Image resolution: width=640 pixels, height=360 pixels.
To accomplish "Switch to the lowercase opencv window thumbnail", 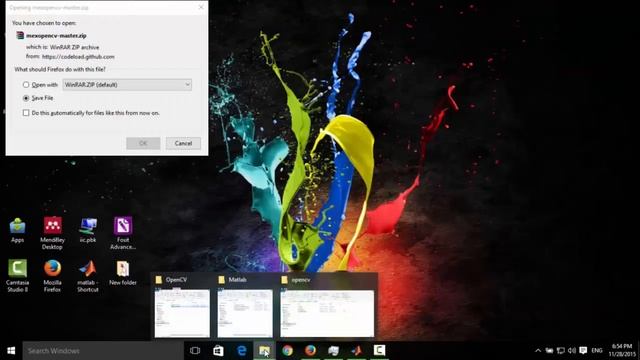I will click(327, 313).
